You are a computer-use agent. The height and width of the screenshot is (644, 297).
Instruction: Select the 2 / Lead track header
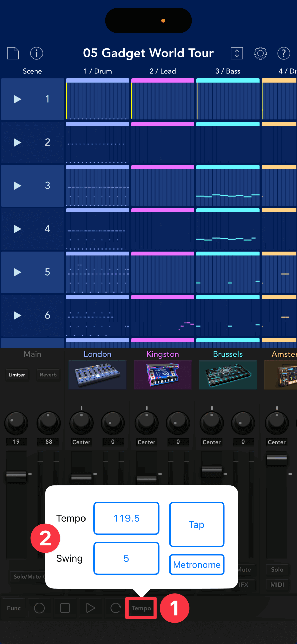[x=162, y=71]
